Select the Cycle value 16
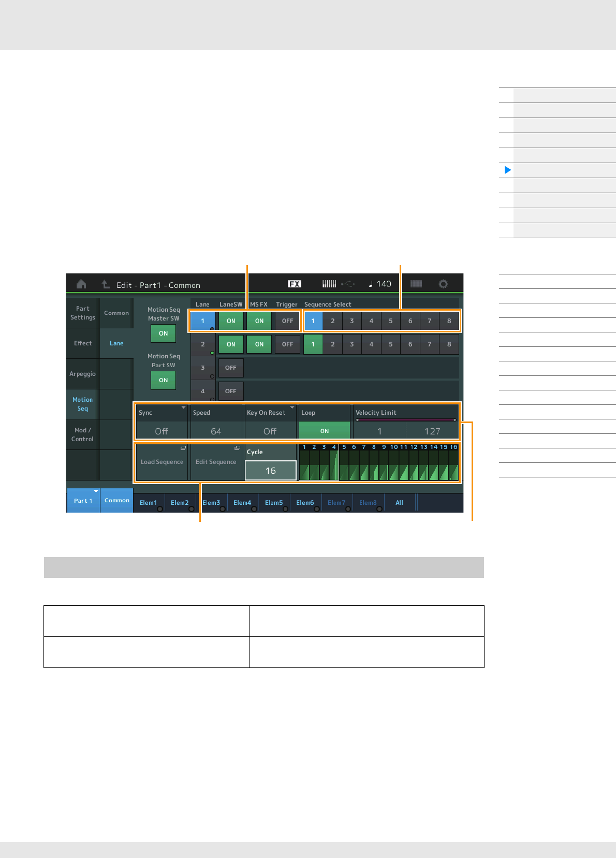 click(270, 470)
